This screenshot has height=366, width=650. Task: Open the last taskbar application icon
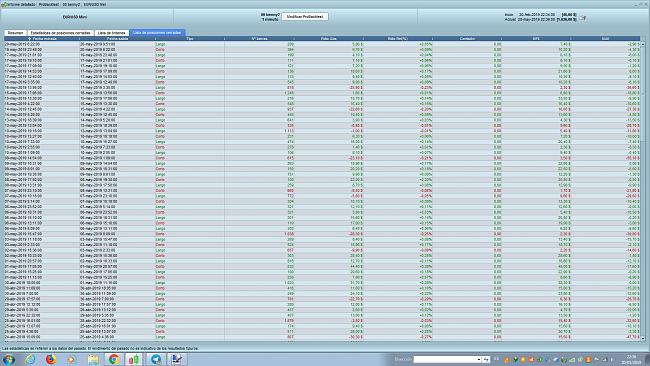[177, 359]
